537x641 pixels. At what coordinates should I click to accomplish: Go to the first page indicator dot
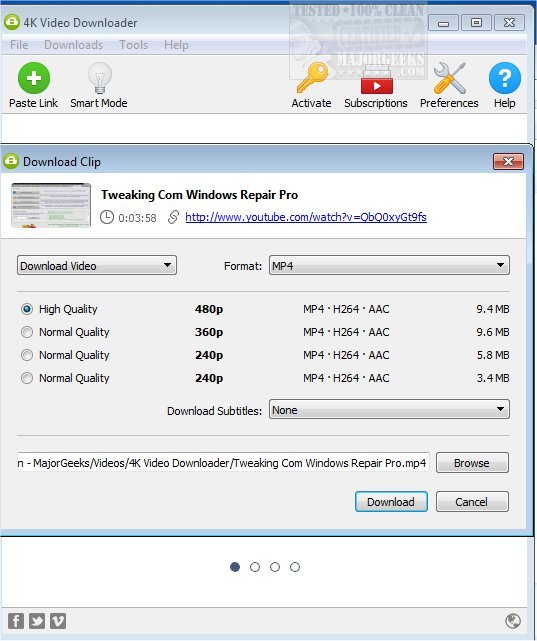[235, 567]
